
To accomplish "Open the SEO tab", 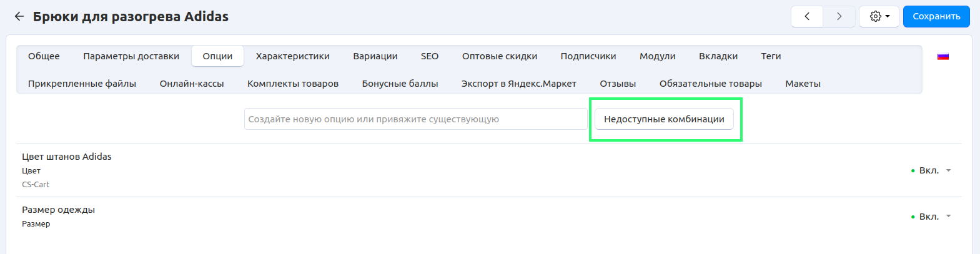I will pyautogui.click(x=430, y=56).
